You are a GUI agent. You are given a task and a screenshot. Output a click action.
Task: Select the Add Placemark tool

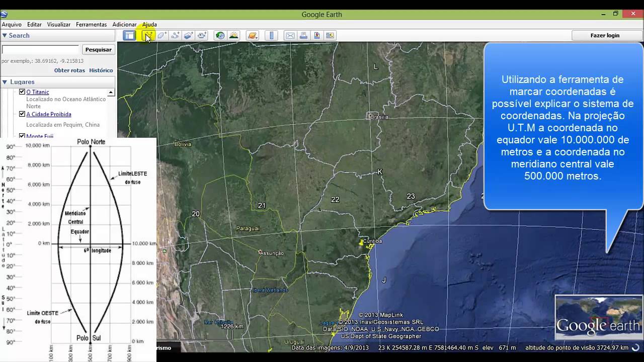click(148, 35)
